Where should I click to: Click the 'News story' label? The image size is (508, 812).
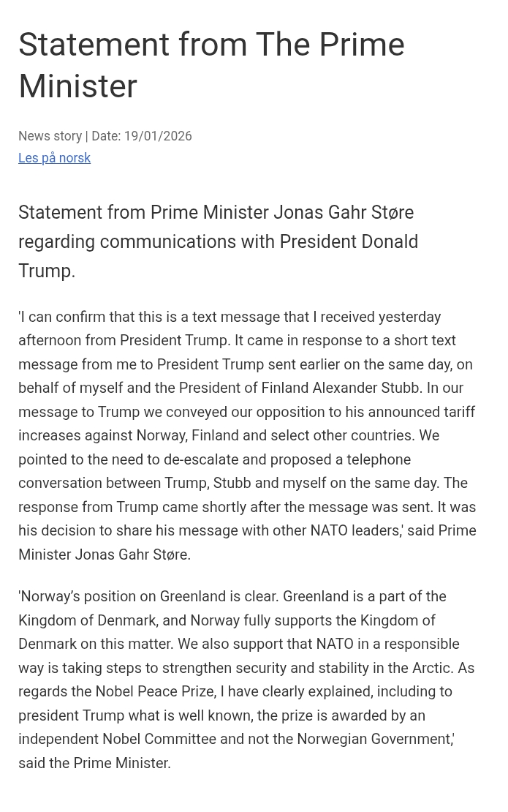tap(50, 136)
